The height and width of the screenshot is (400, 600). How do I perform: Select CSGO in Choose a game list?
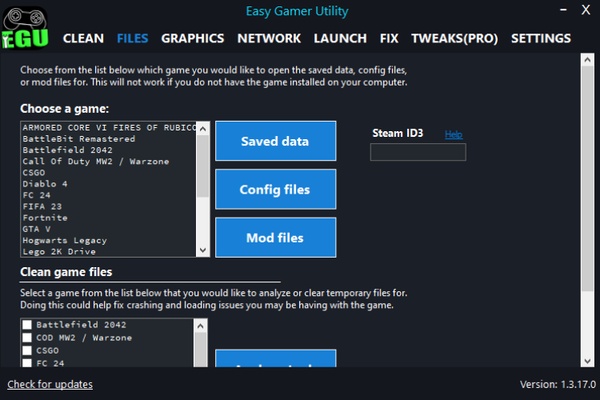click(109, 173)
